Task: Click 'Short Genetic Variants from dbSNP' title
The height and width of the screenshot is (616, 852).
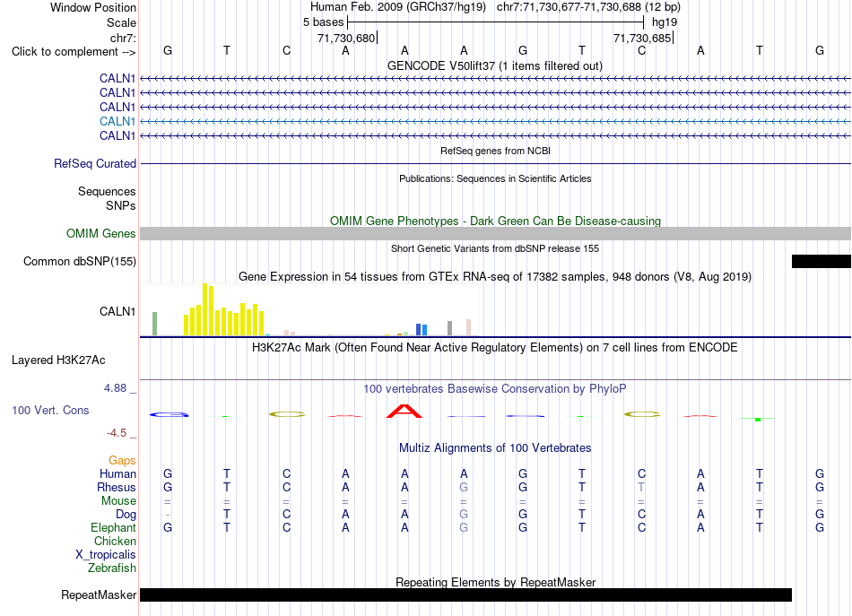Action: (x=494, y=248)
